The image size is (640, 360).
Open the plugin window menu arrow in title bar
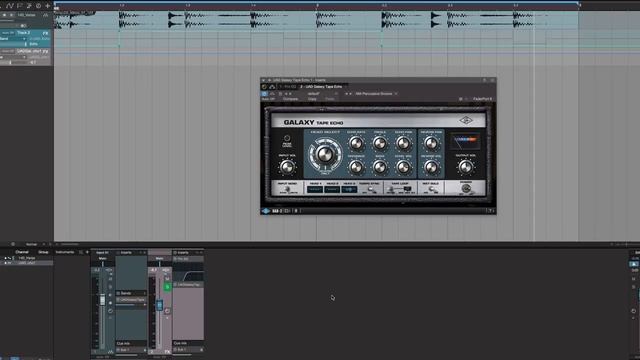264,80
